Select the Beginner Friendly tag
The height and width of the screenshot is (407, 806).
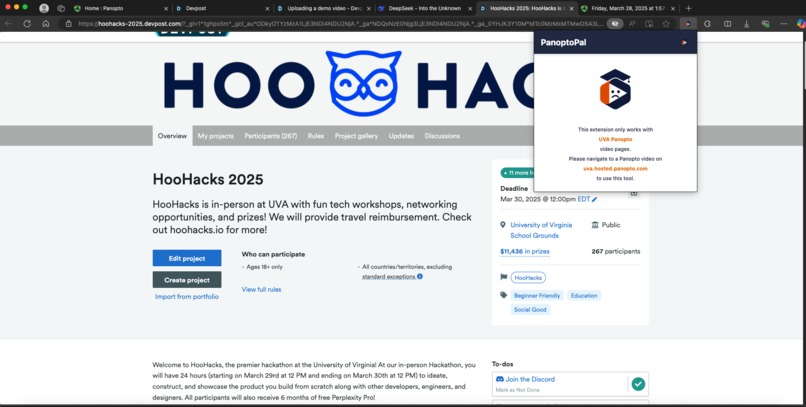click(537, 295)
